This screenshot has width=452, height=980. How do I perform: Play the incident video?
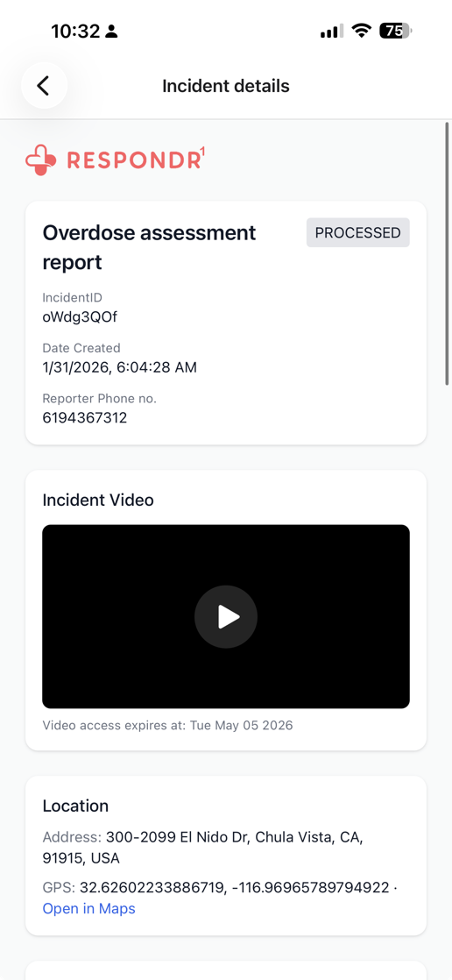pyautogui.click(x=226, y=617)
